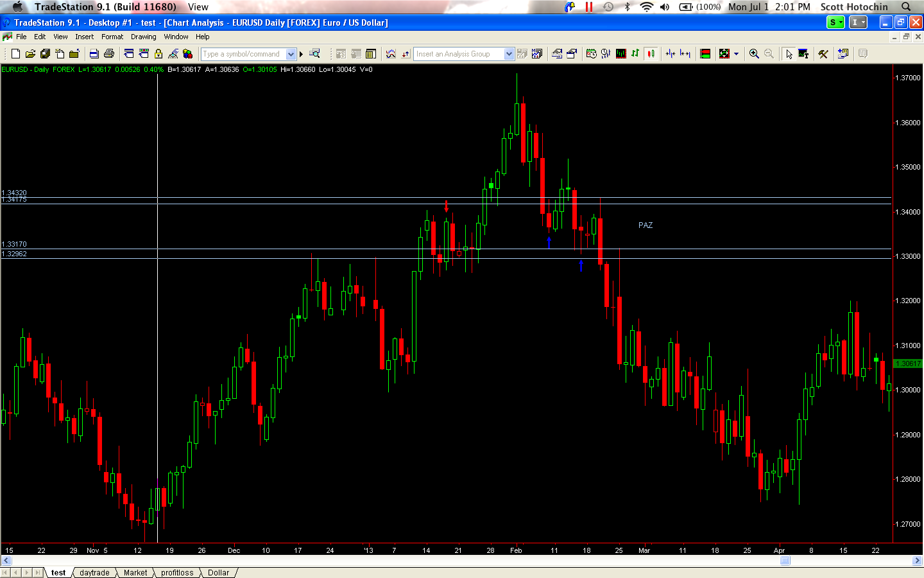Screen dimensions: 924x578
Task: Click in the symbol/command input field
Action: (243, 54)
